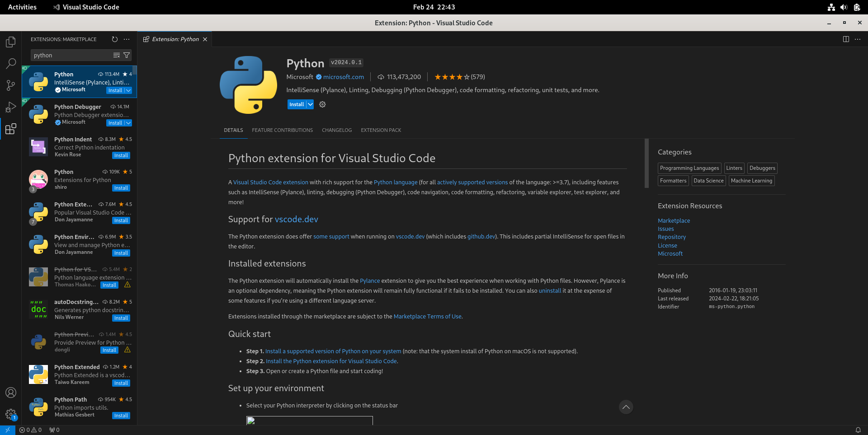Open the microsoft.com publisher link
This screenshot has width=868, height=435.
coord(344,77)
